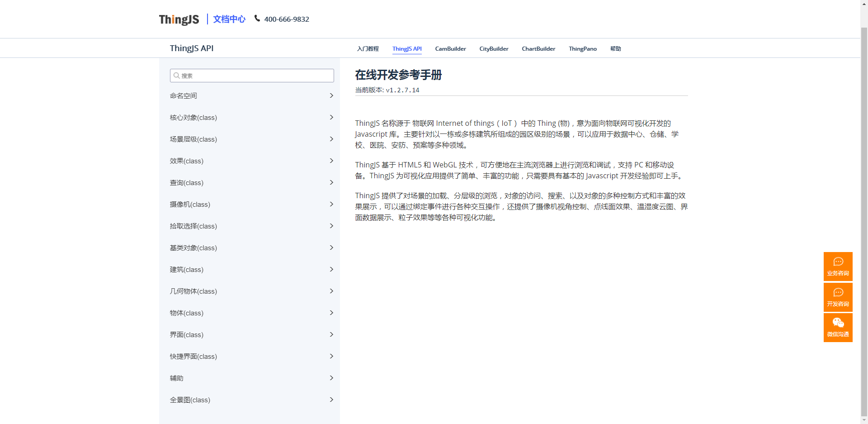Viewport: 868px width, 424px height.
Task: Expand chevron for 命名空间
Action: (331, 95)
